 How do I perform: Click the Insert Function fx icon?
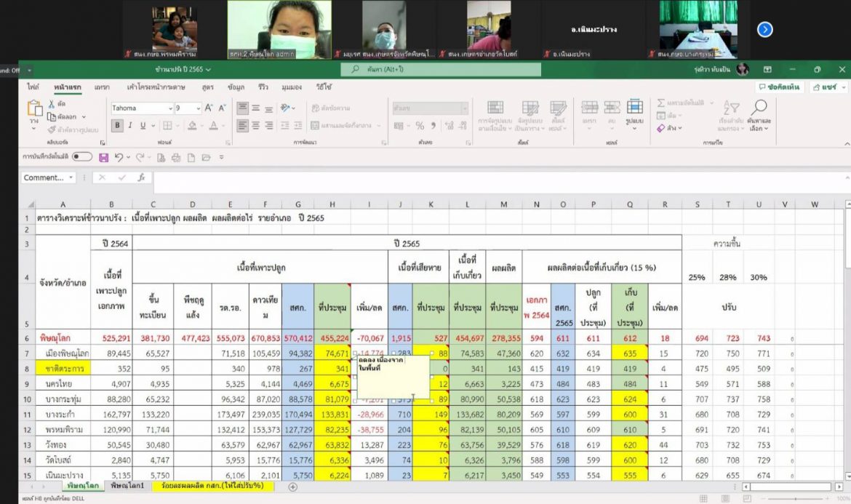click(142, 177)
